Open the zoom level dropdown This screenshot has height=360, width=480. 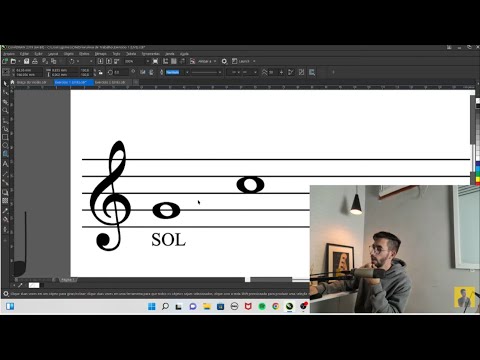click(x=147, y=61)
